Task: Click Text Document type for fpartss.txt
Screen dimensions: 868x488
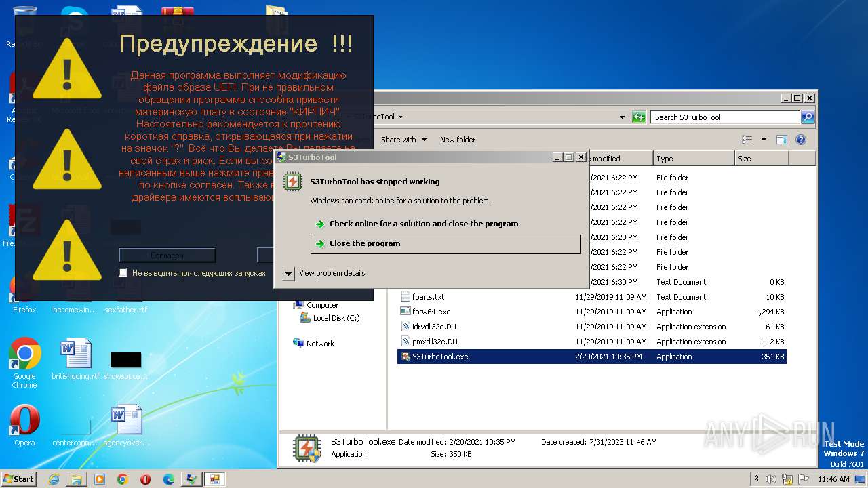Action: pyautogui.click(x=682, y=297)
